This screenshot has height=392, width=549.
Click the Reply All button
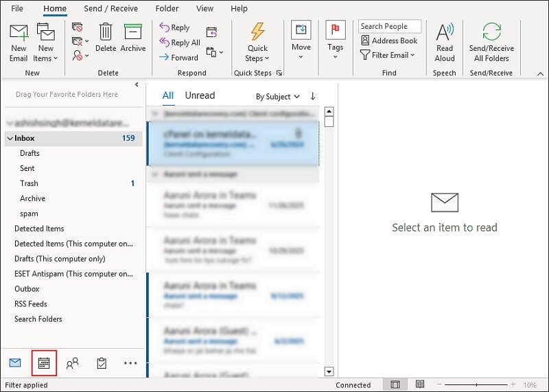(x=179, y=43)
